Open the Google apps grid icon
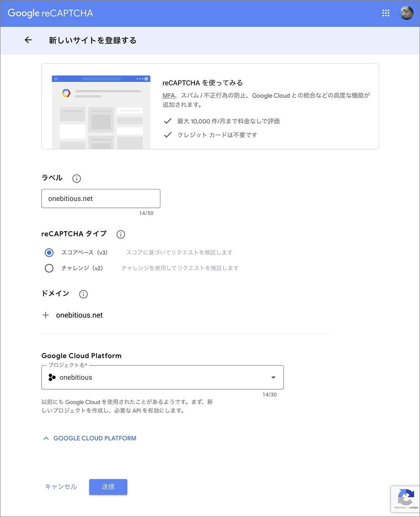The width and height of the screenshot is (420, 517). 386,13
